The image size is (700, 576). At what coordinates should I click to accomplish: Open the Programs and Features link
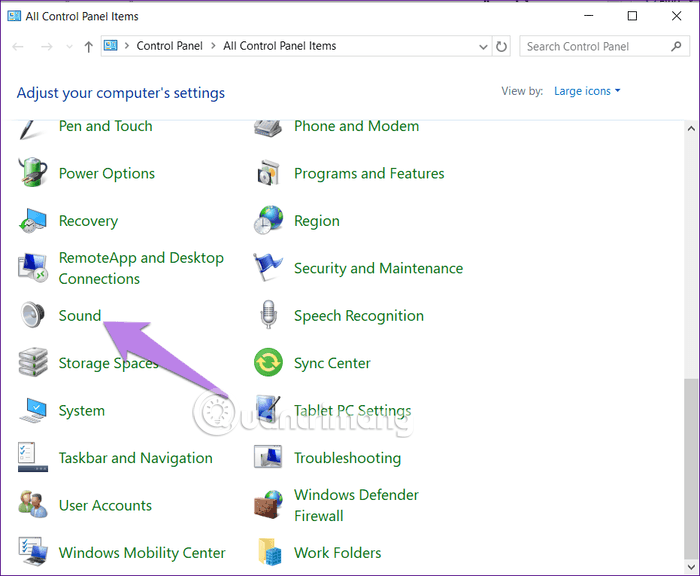click(369, 173)
